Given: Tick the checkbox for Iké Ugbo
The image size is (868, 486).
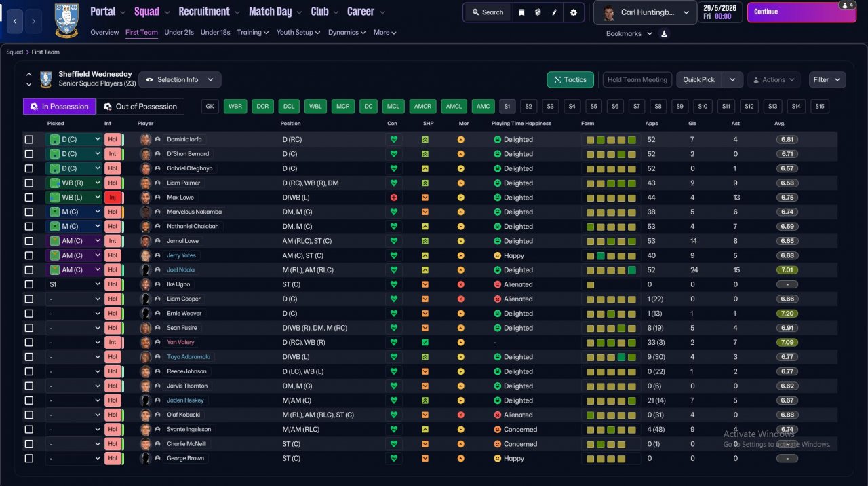Looking at the screenshot, I should [28, 284].
